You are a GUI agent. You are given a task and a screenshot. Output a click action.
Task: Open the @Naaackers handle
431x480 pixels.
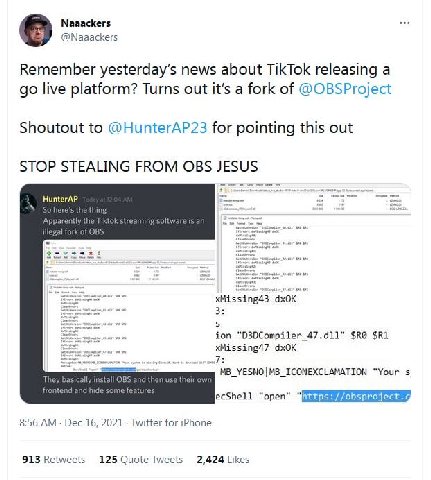coord(89,37)
